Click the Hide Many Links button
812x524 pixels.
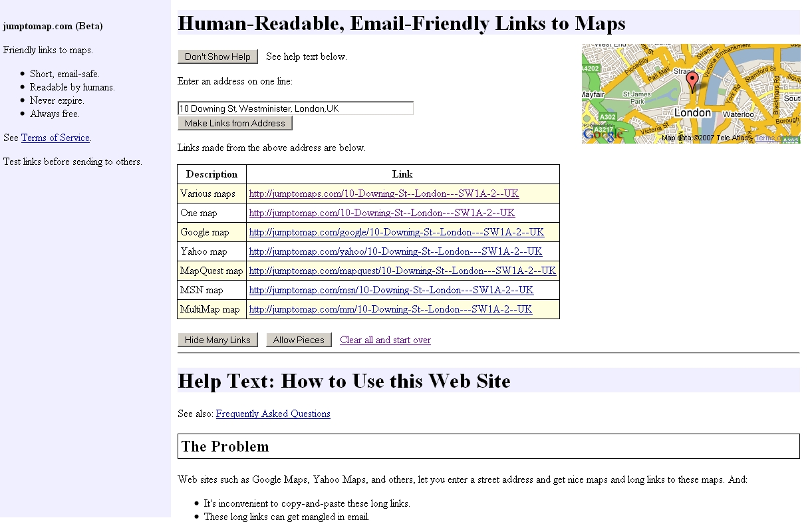[x=217, y=340]
